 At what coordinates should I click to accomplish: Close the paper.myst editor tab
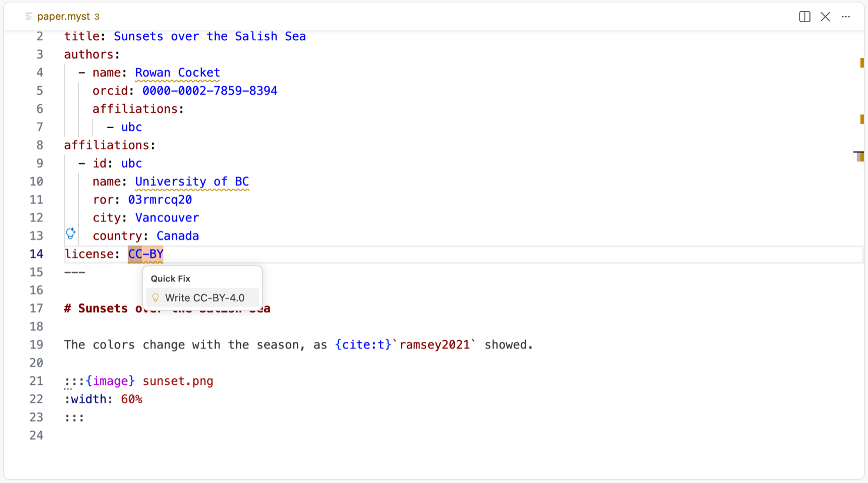tap(825, 17)
